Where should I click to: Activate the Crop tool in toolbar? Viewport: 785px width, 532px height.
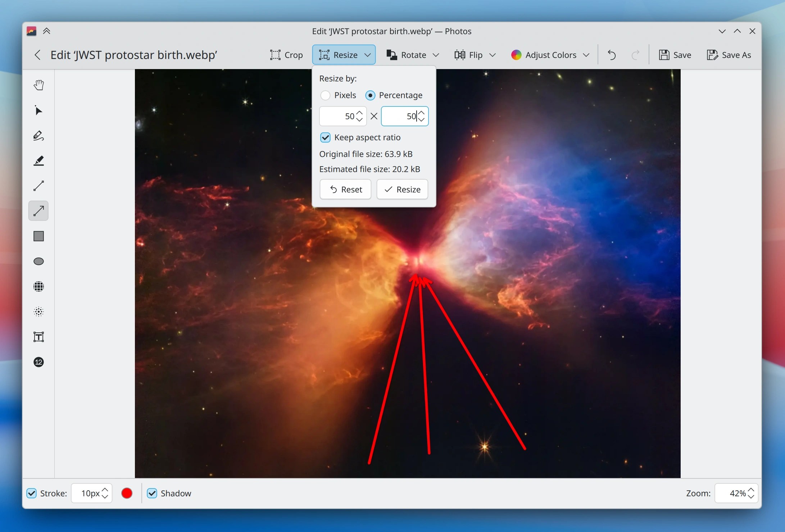pos(286,55)
